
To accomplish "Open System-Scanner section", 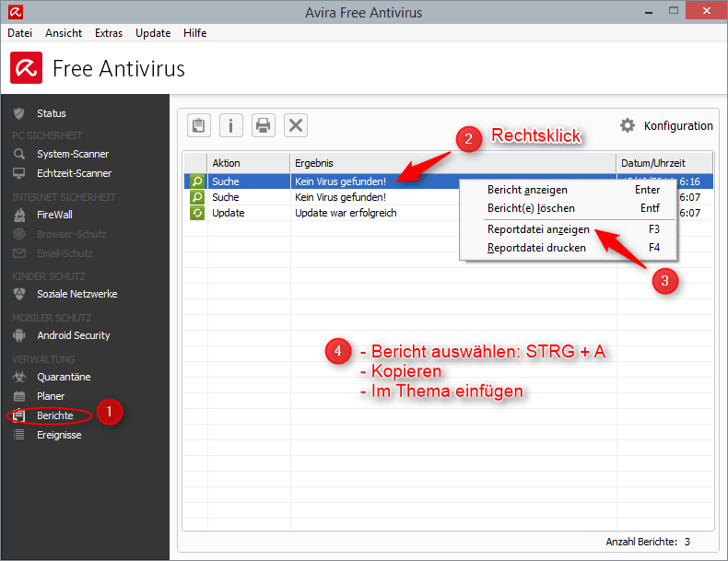I will coord(73,154).
